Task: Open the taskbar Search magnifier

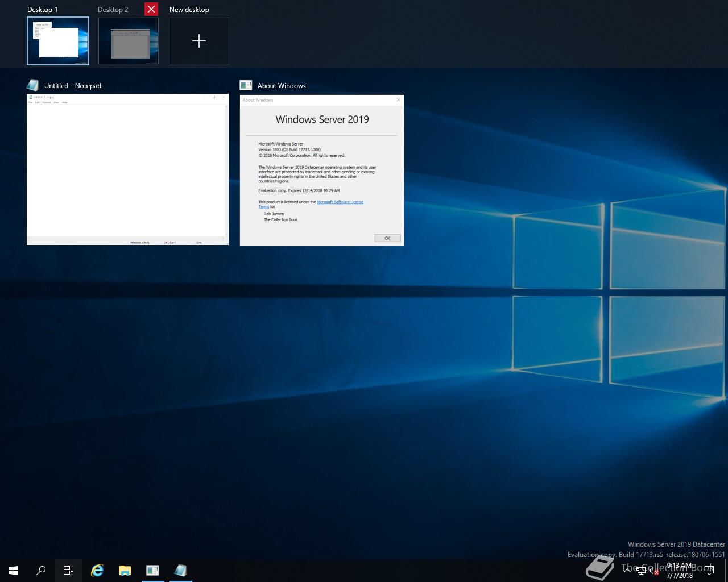Action: click(x=41, y=570)
